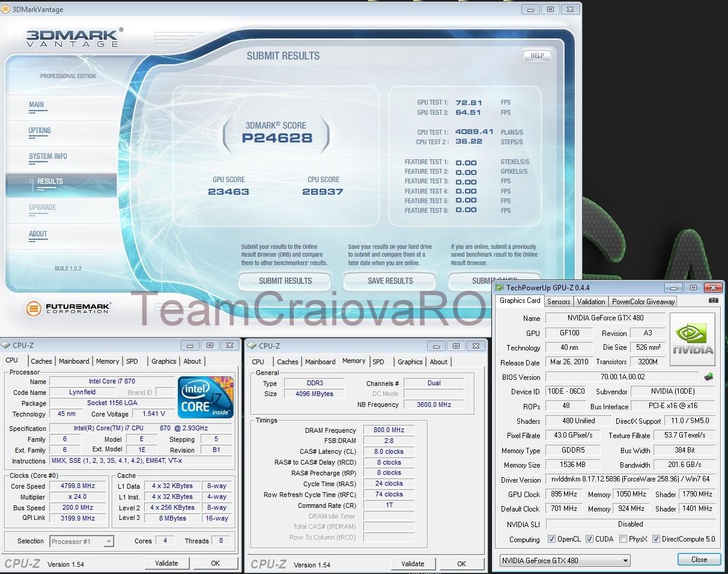Screen dimensions: 728x574
Task: Open the NVIDIA GeForce GTX 480 dropdown
Action: 565,560
